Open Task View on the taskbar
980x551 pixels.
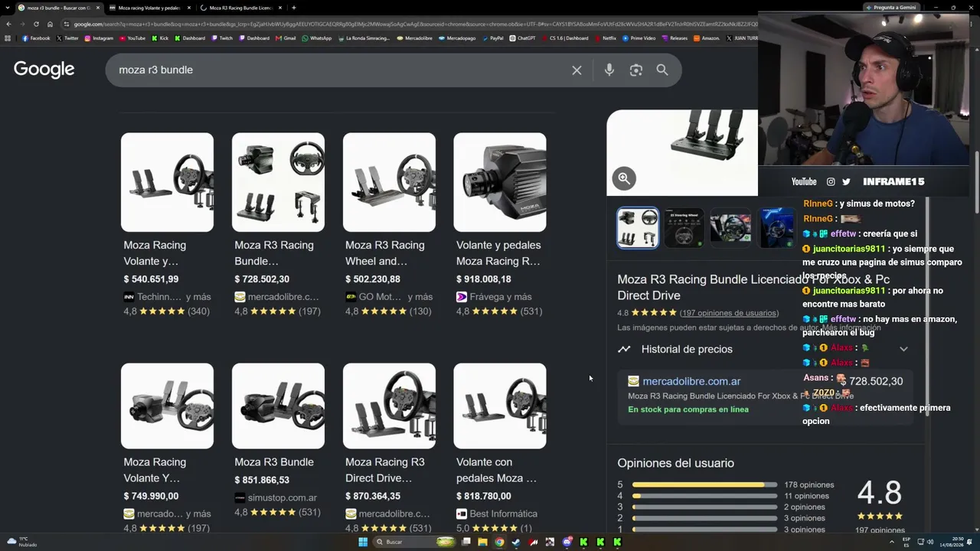click(465, 542)
